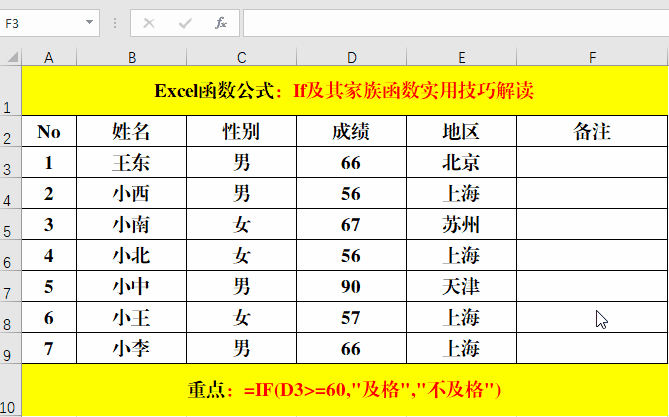The image size is (669, 417).
Task: Select row 10 header
Action: [11, 390]
